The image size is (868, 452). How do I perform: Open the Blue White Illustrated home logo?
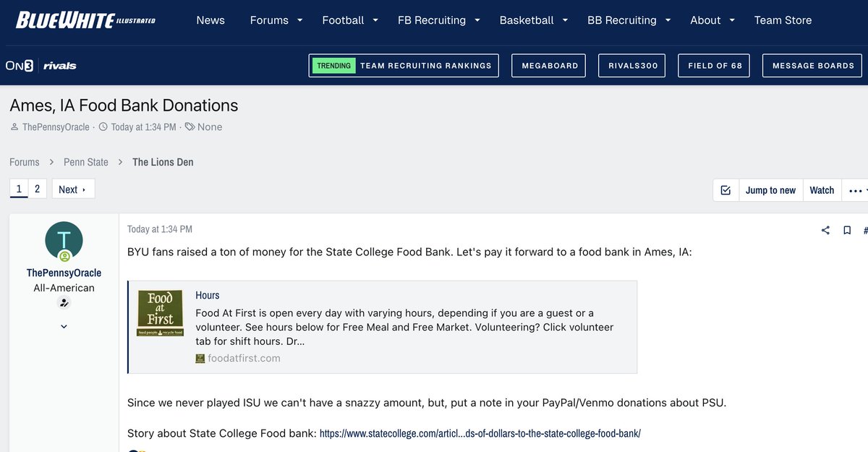pos(86,20)
